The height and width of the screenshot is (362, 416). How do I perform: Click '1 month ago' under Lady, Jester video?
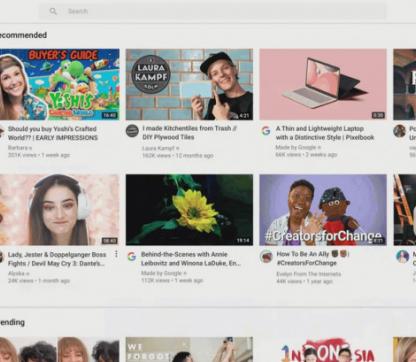pyautogui.click(x=54, y=281)
